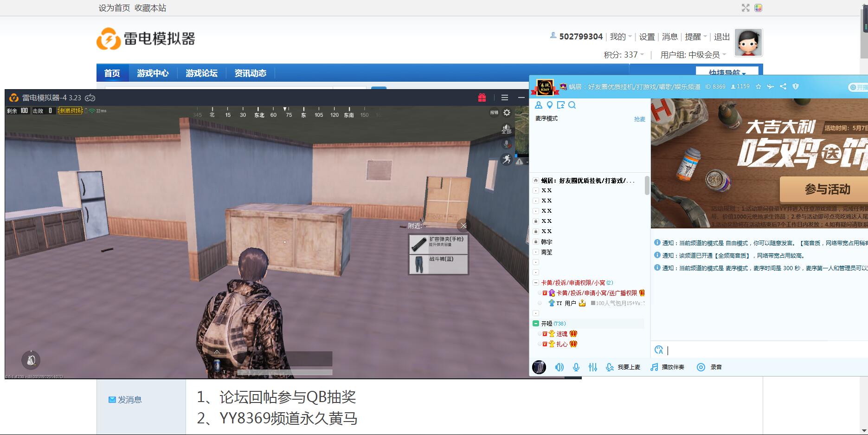Toggle the in-game microphone mute button

507,144
